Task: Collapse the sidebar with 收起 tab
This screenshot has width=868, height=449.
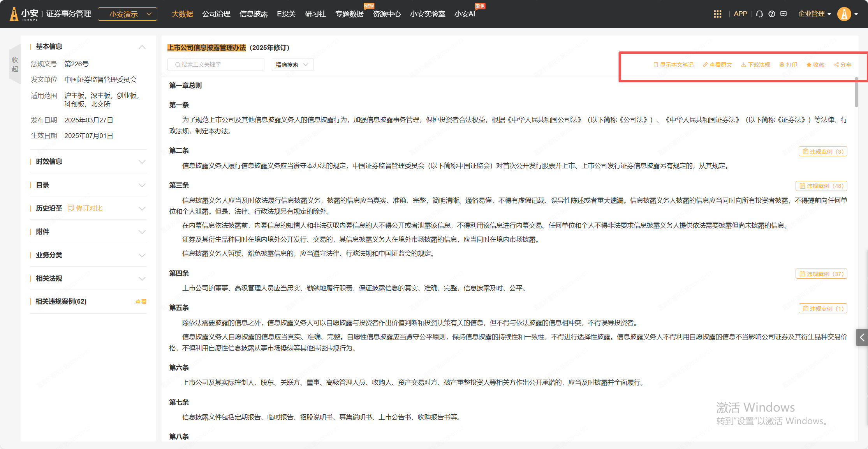Action: tap(15, 64)
